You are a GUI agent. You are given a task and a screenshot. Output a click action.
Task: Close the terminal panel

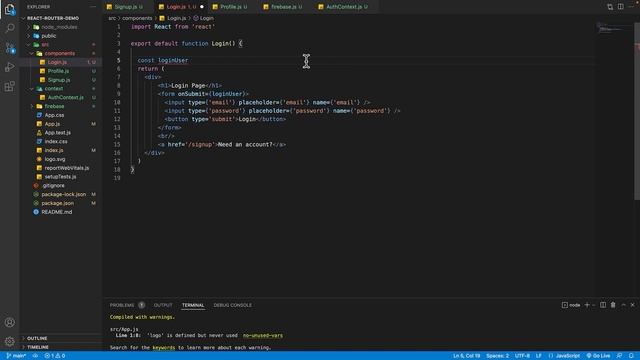tap(633, 305)
